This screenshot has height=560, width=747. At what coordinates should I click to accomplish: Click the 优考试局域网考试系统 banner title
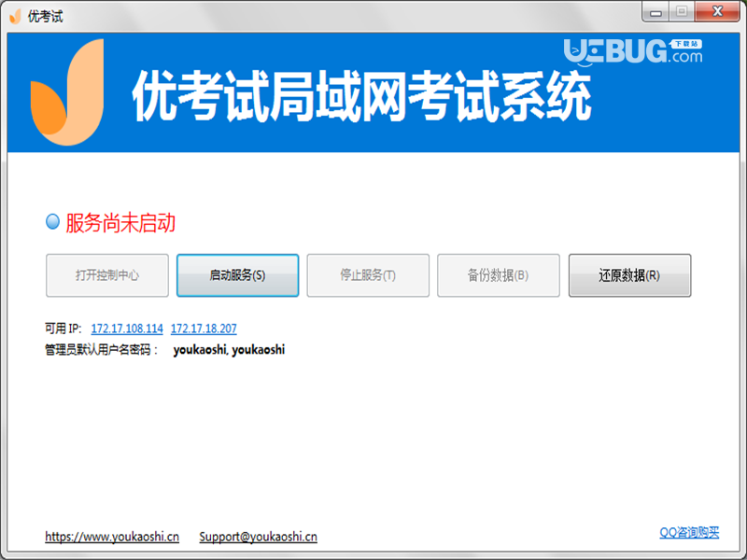click(x=361, y=96)
